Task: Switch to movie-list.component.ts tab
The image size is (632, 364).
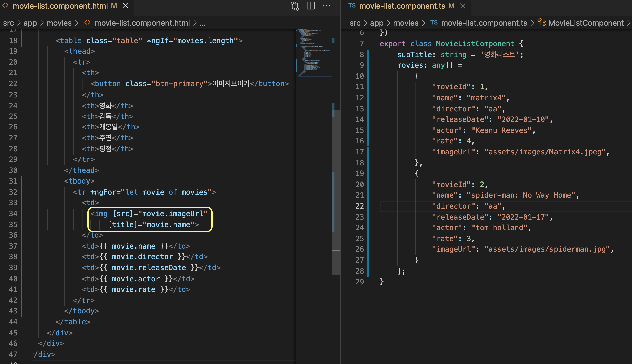Action: (x=402, y=6)
